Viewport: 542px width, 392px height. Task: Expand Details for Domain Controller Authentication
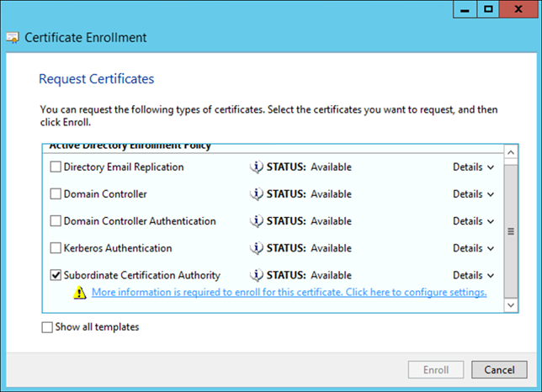pyautogui.click(x=473, y=221)
